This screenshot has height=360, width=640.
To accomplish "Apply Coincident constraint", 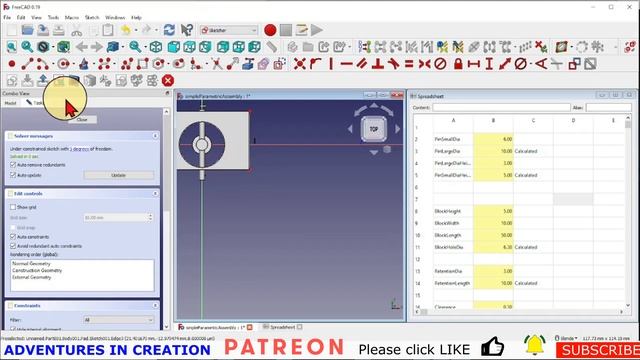I will click(x=300, y=64).
